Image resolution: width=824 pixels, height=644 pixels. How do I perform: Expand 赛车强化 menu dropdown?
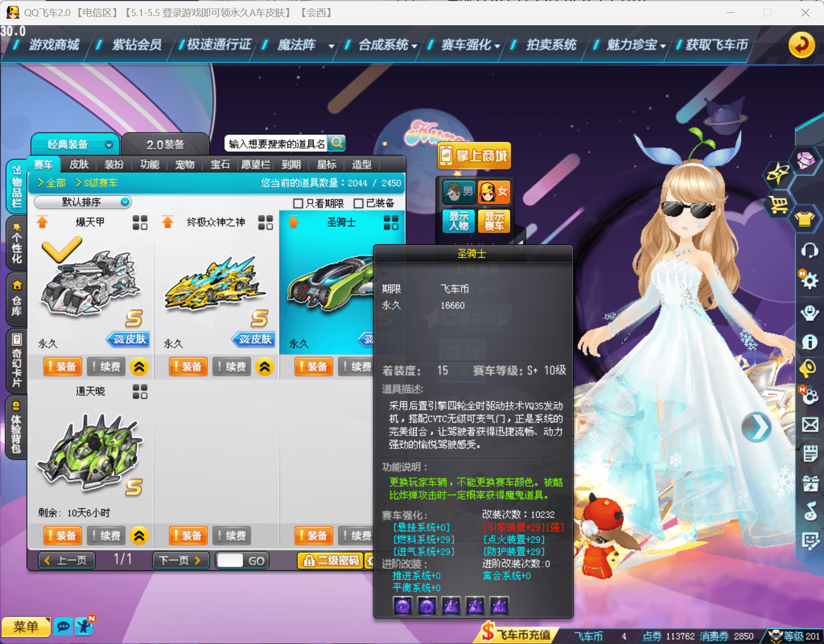(497, 46)
